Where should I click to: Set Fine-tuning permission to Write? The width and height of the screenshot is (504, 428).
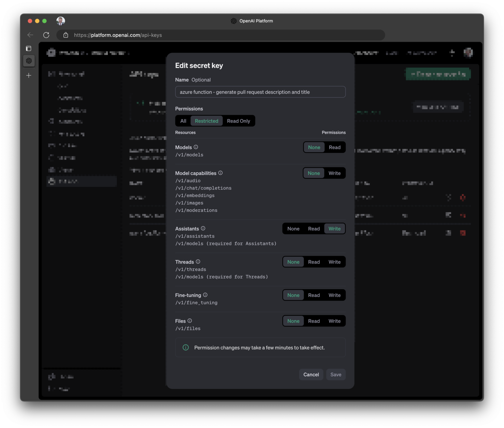pos(335,295)
